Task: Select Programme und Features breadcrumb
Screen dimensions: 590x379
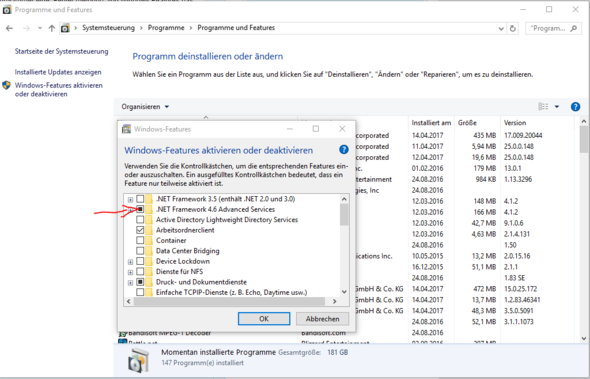Action: [x=236, y=28]
